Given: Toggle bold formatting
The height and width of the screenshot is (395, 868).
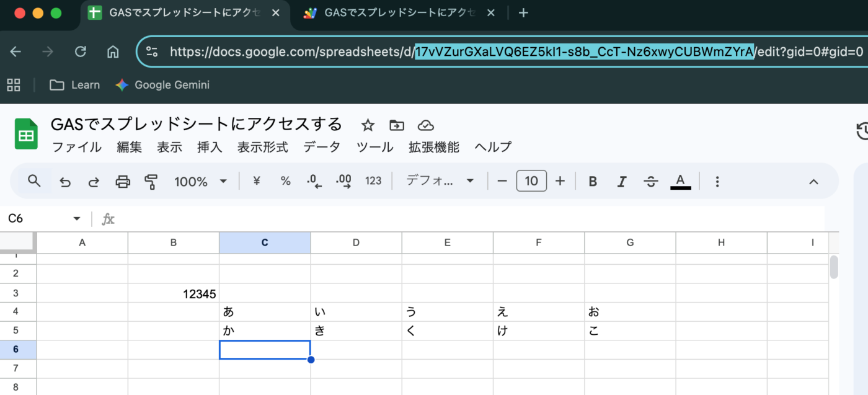Looking at the screenshot, I should click(x=593, y=181).
